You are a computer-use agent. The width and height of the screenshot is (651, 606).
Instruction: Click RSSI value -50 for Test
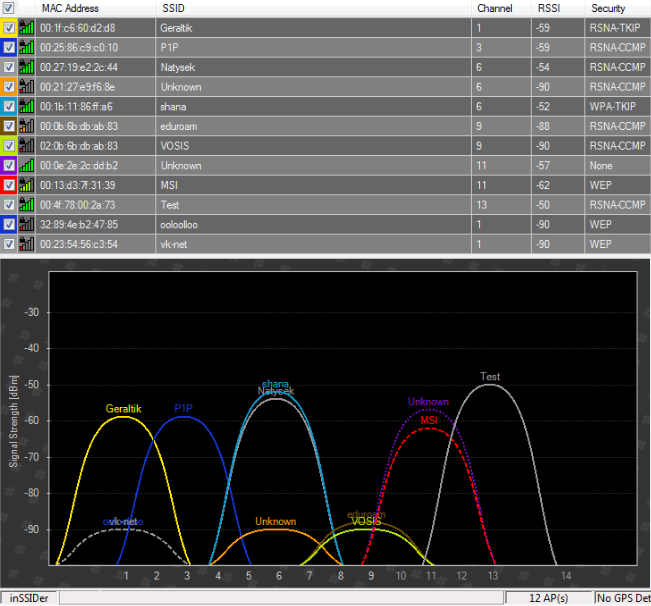click(543, 205)
